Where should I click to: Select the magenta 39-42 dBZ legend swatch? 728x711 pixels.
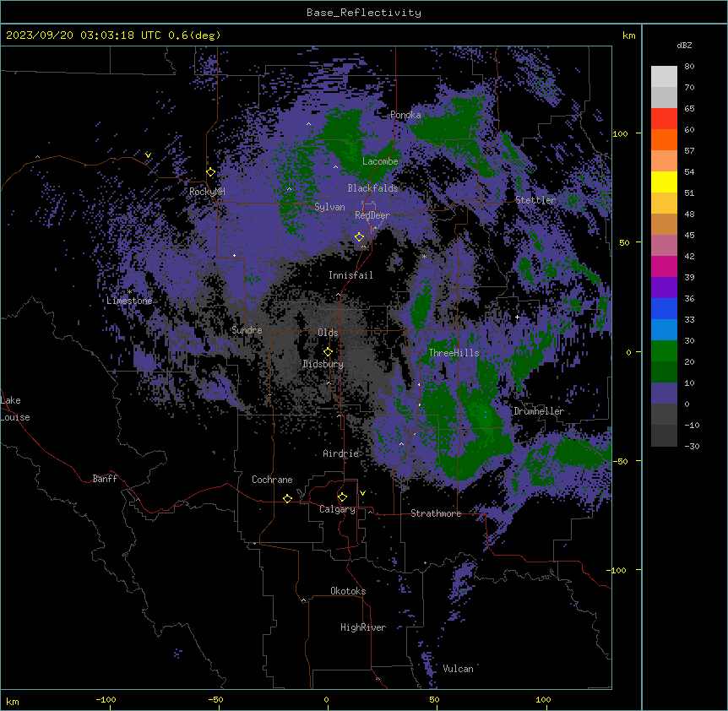(x=664, y=266)
